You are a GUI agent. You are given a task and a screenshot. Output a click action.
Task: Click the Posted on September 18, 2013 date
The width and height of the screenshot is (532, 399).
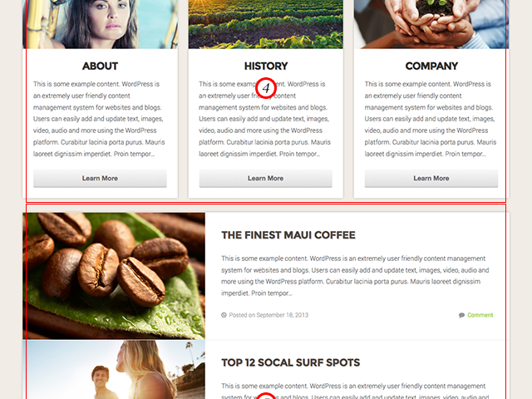268,315
